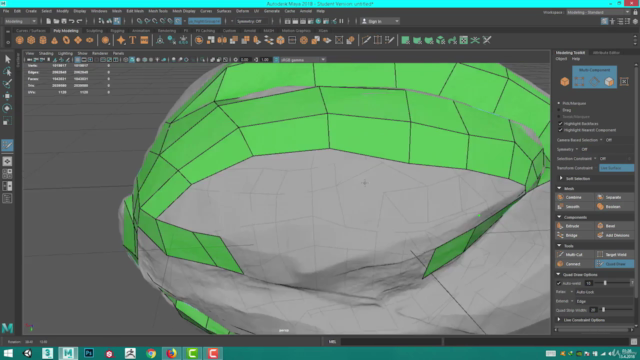Open the Sign In dropdown

(380, 21)
